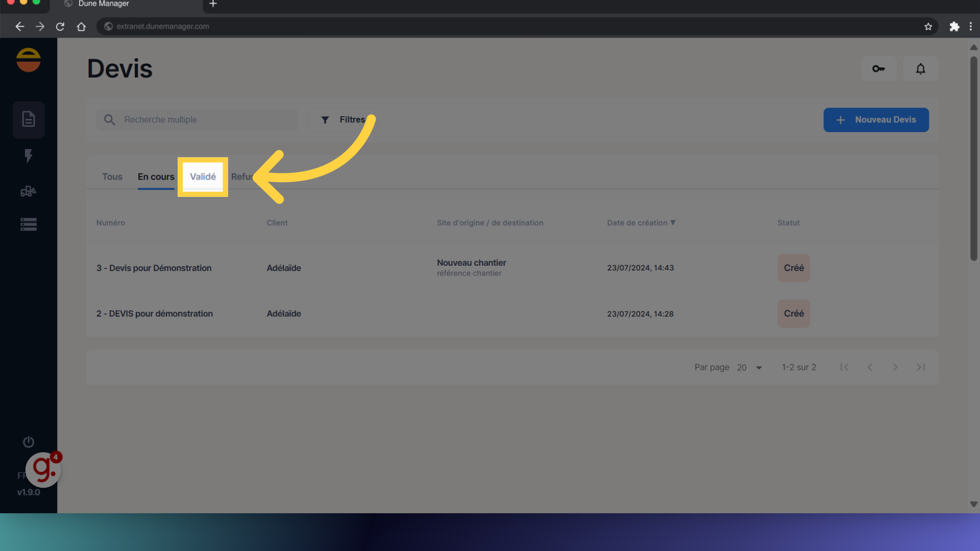Expand the per page 20 dropdown
Image resolution: width=980 pixels, height=551 pixels.
[750, 367]
